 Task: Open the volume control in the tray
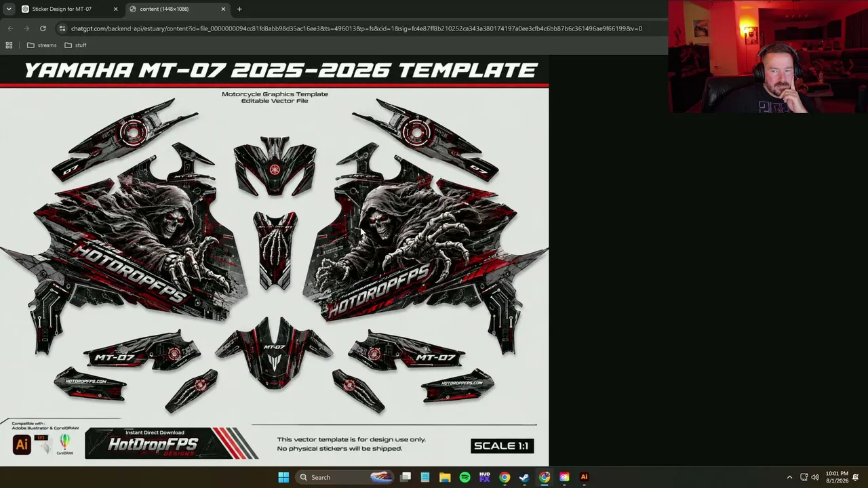(815, 477)
